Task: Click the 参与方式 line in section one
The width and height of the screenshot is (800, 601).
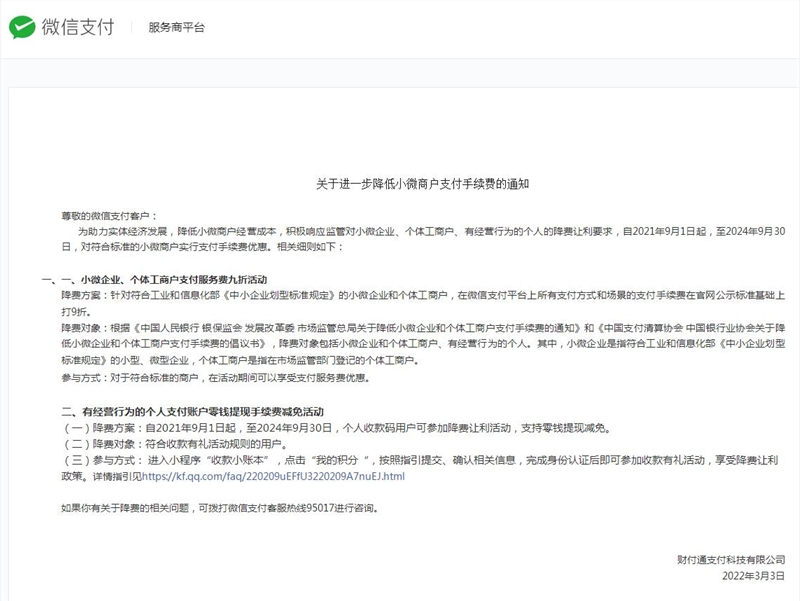Action: (x=215, y=379)
